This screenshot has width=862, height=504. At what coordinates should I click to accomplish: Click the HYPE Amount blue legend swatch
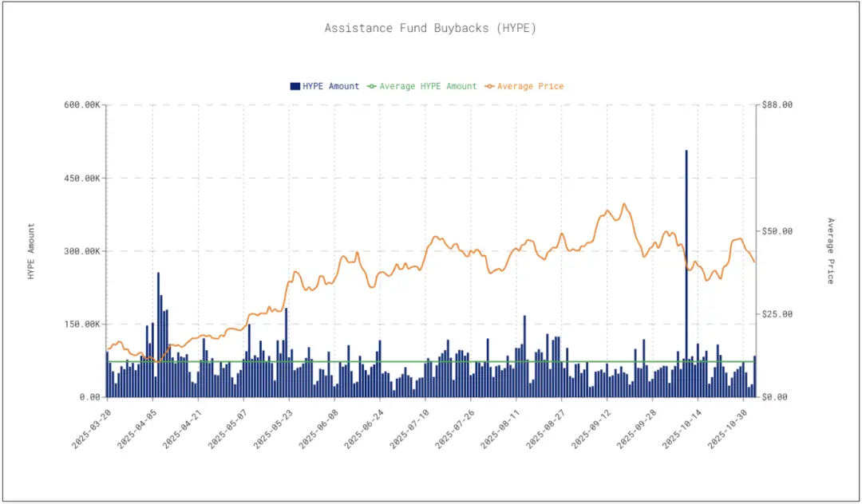[x=295, y=86]
